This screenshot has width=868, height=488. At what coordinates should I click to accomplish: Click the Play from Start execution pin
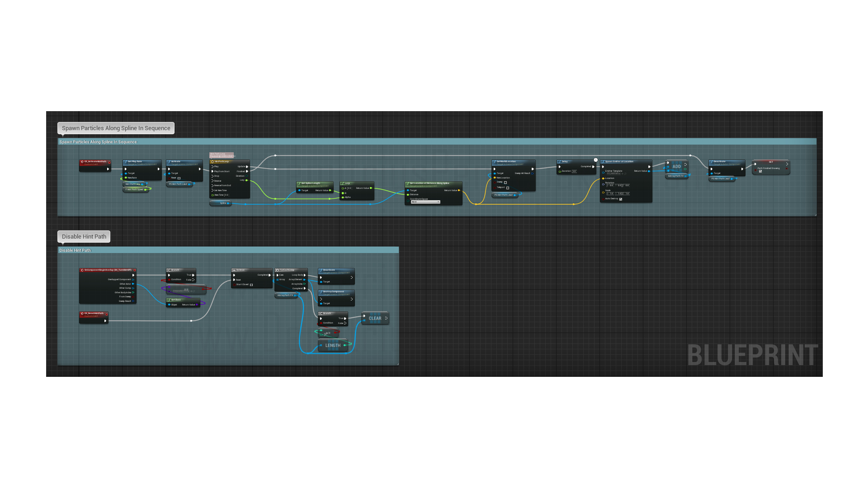pyautogui.click(x=212, y=171)
